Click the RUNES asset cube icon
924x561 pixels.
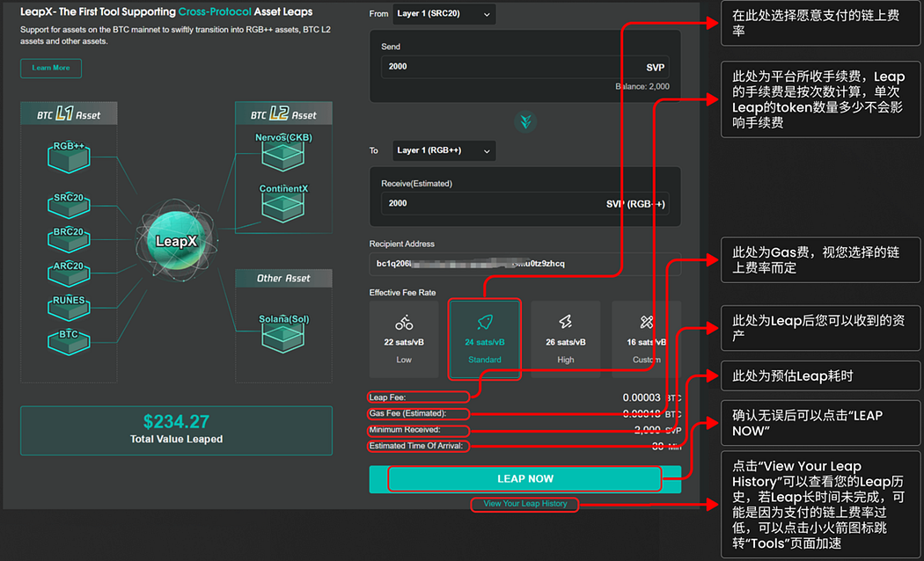69,306
